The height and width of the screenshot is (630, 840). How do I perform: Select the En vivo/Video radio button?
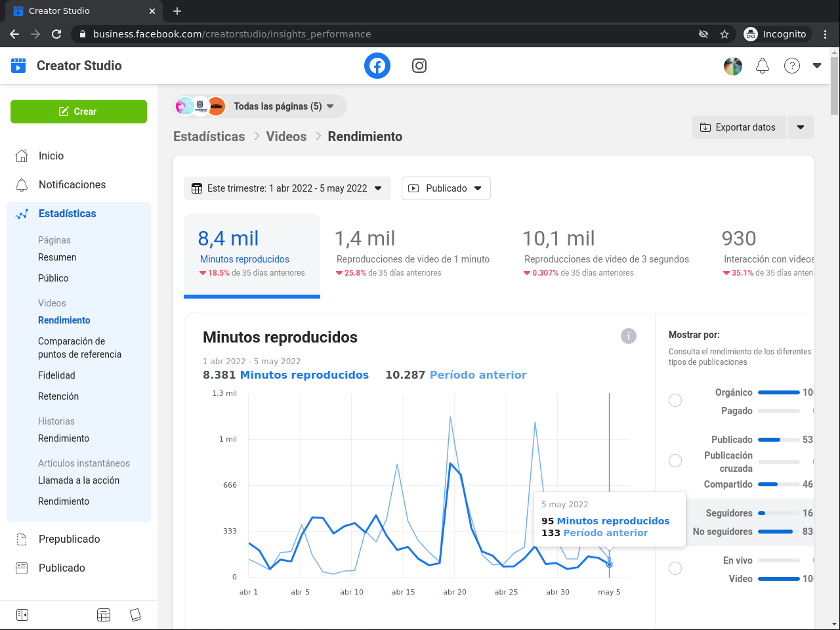pyautogui.click(x=675, y=568)
